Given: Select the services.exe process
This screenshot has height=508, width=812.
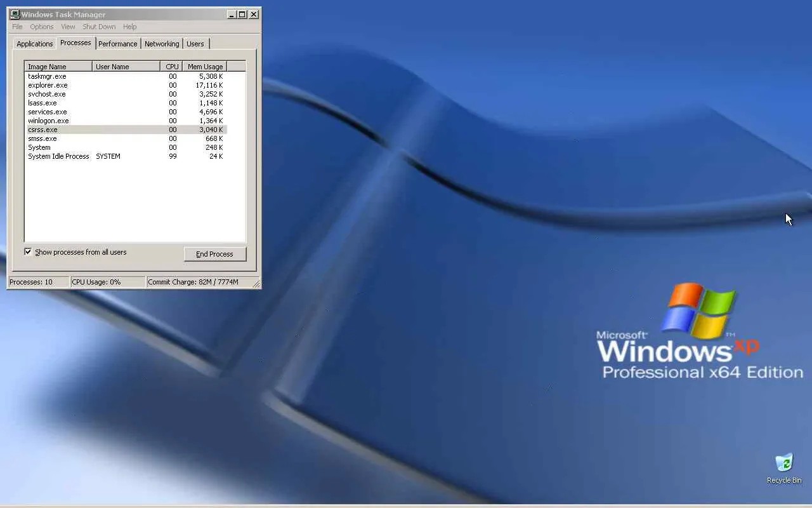Looking at the screenshot, I should (x=126, y=112).
